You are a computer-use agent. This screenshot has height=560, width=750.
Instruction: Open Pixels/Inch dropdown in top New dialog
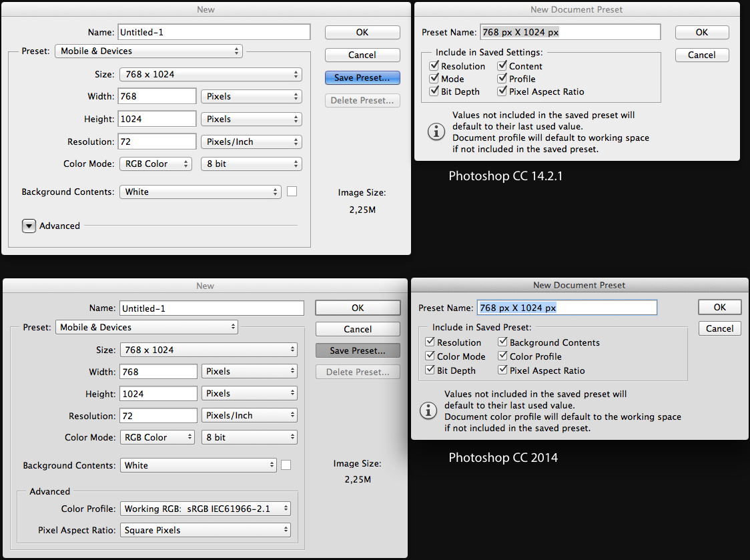[251, 142]
